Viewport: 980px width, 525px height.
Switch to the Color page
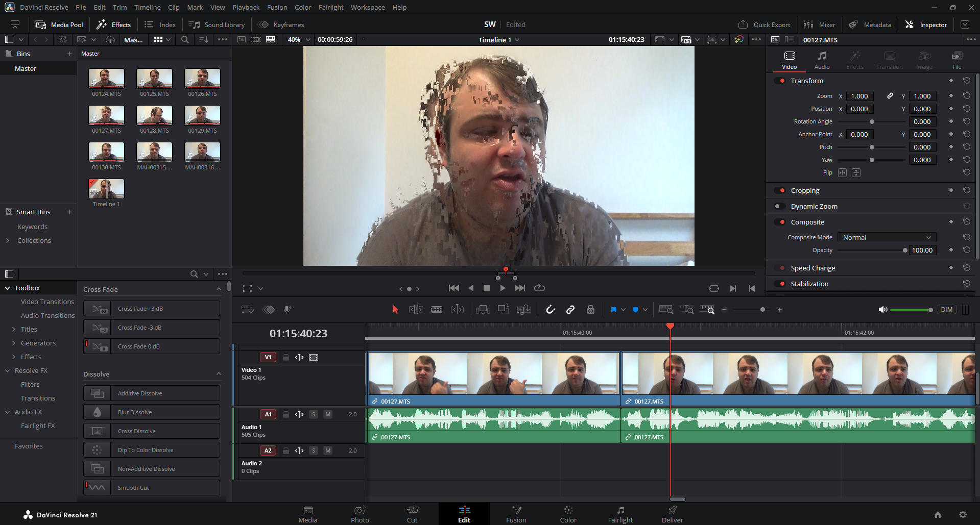[568, 514]
